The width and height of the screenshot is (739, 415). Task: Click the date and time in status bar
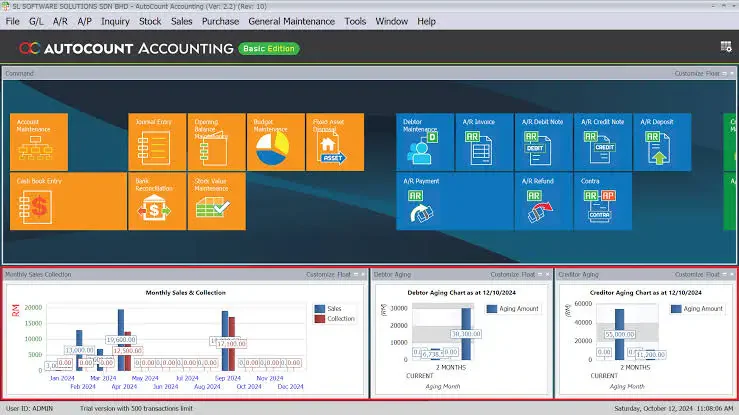point(674,408)
